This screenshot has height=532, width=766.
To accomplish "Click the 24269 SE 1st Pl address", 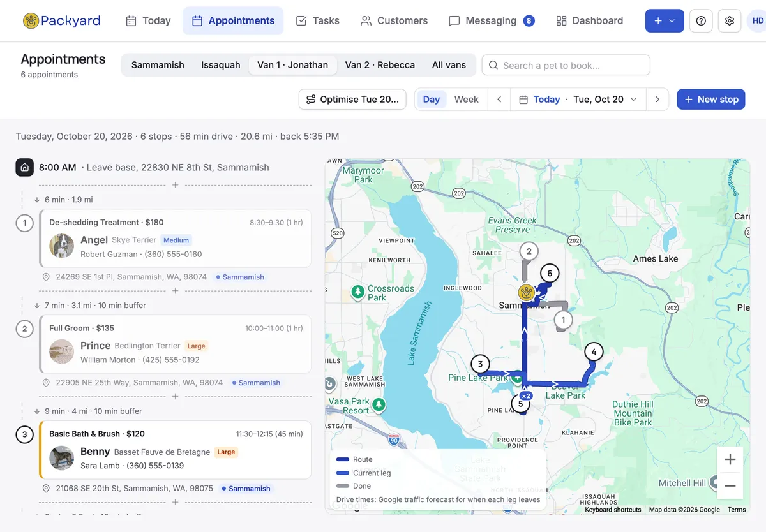I will tap(131, 277).
